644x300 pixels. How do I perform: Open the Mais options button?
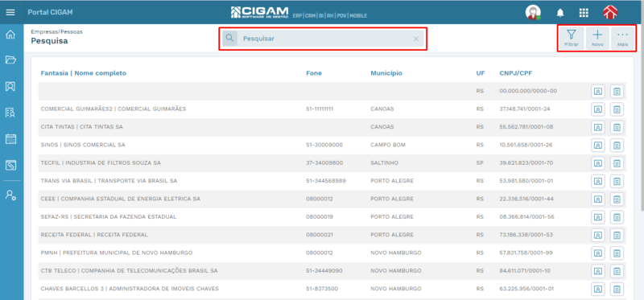(x=622, y=38)
